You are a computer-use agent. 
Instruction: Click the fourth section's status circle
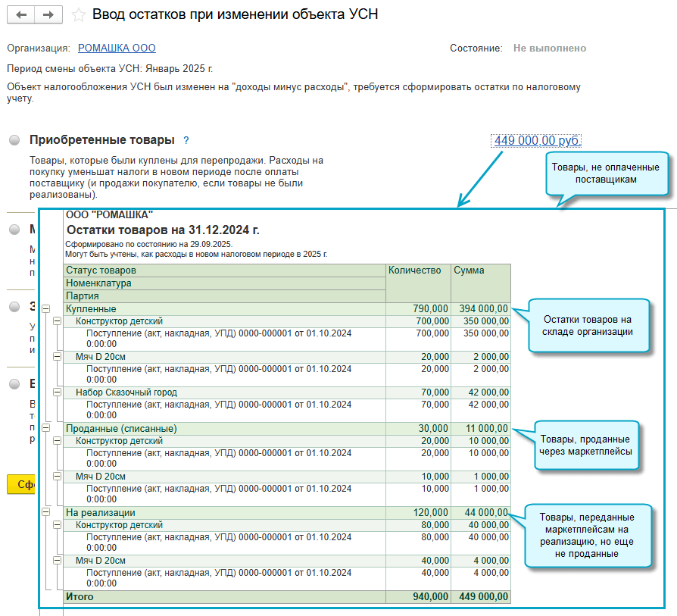[15, 384]
